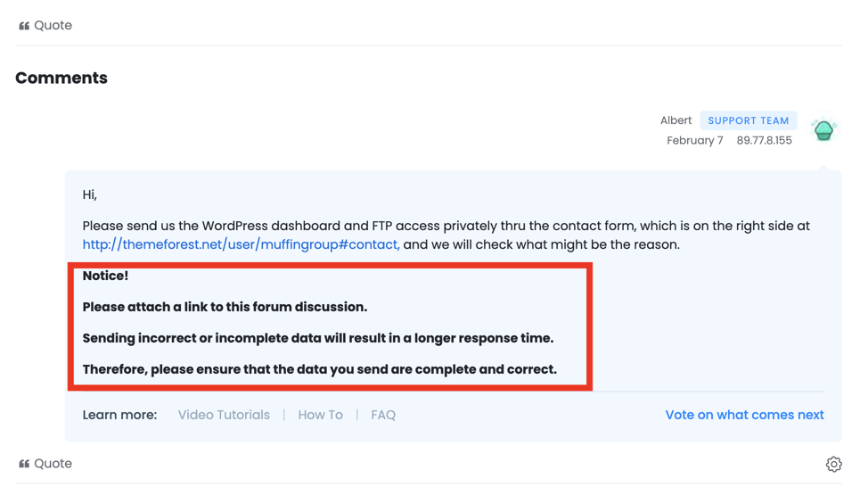The height and width of the screenshot is (487, 868).
Task: Open the themeforest muffingroup contact link
Action: tap(241, 244)
